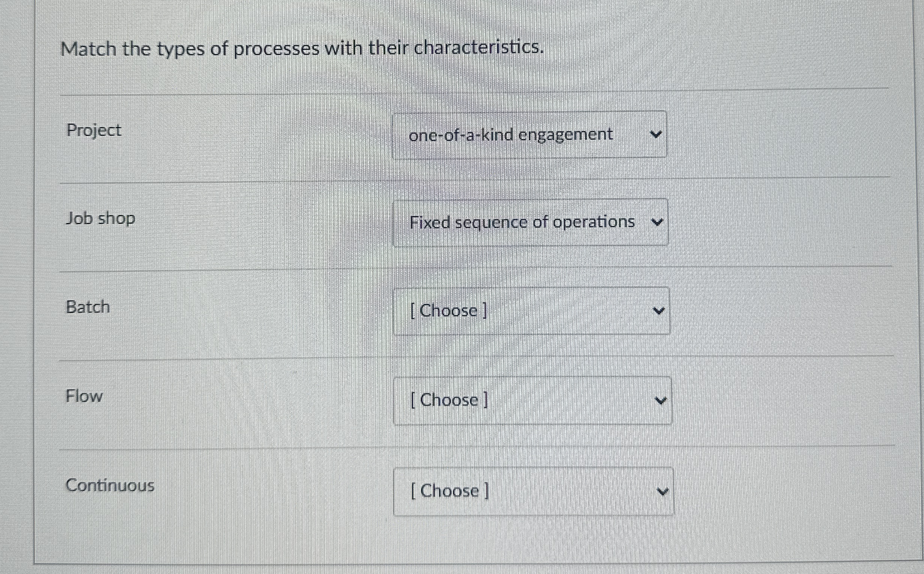Click the Batch row label
The image size is (924, 574).
click(87, 307)
